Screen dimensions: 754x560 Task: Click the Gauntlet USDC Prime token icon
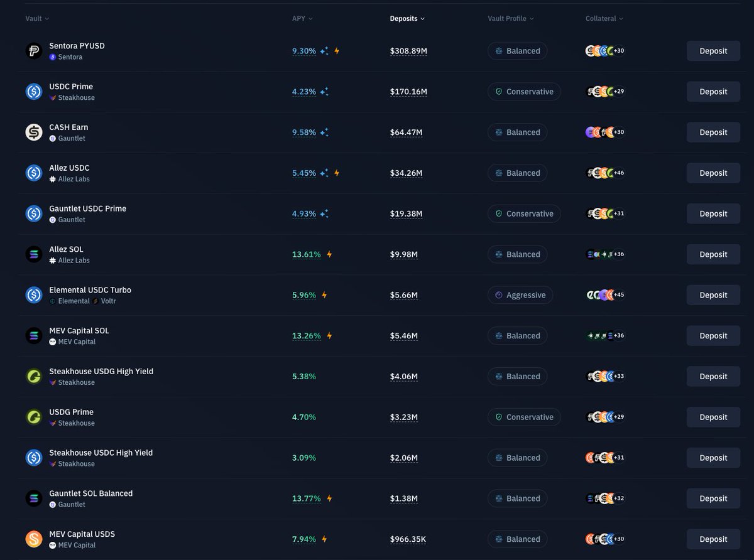click(34, 213)
